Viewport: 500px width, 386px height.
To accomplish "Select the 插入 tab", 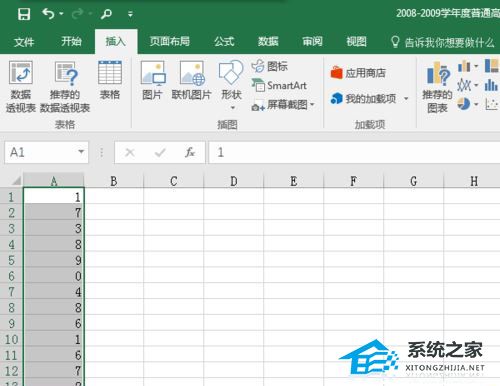I will click(x=116, y=42).
